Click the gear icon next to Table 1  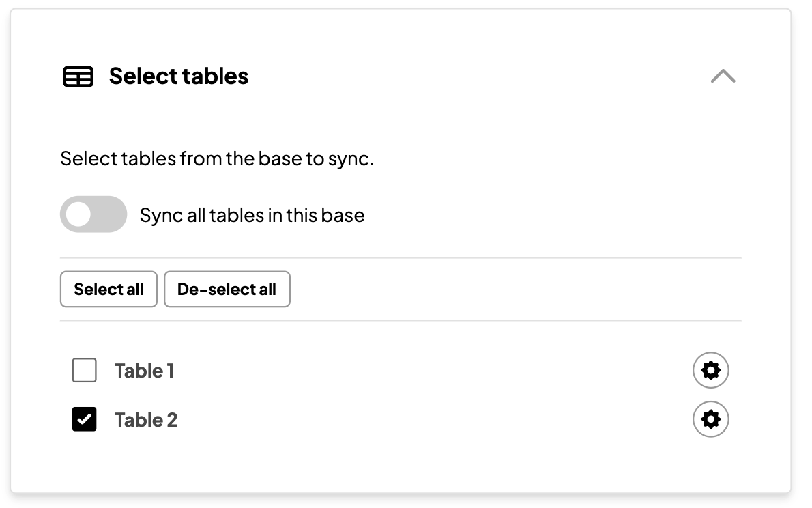coord(710,370)
